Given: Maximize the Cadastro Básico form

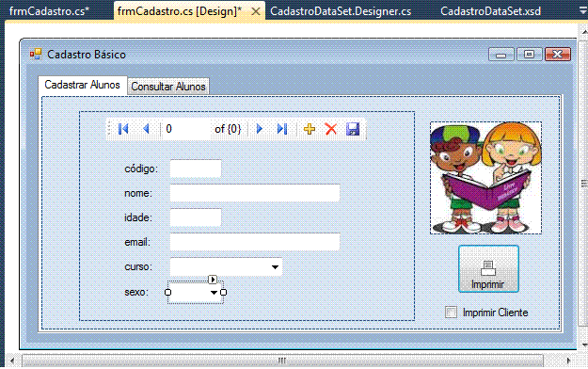Looking at the screenshot, I should tap(529, 55).
